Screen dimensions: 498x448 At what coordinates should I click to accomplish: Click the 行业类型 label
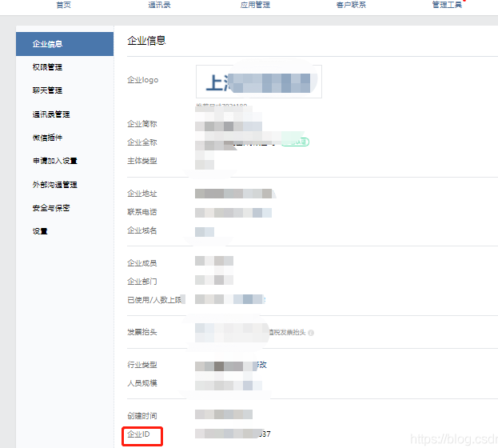click(x=142, y=365)
